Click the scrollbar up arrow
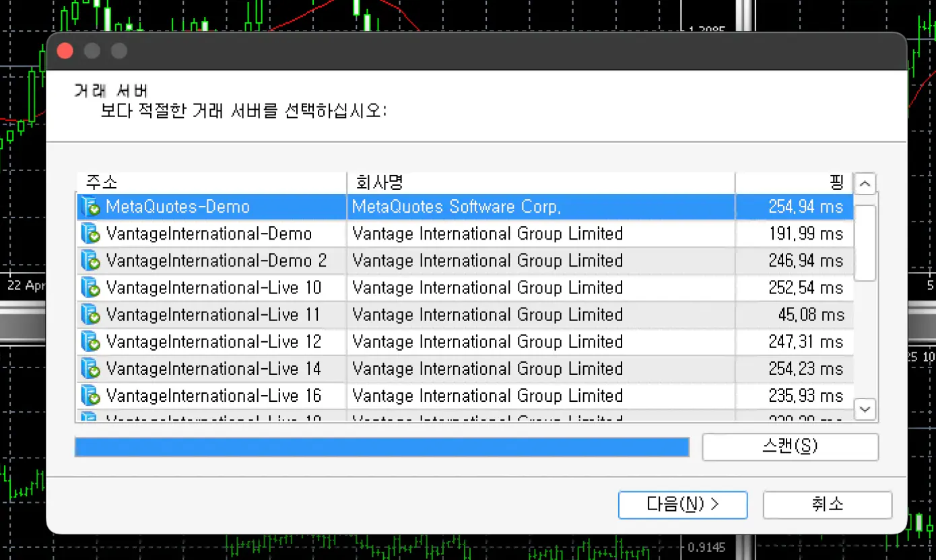The image size is (936, 560). (x=864, y=183)
